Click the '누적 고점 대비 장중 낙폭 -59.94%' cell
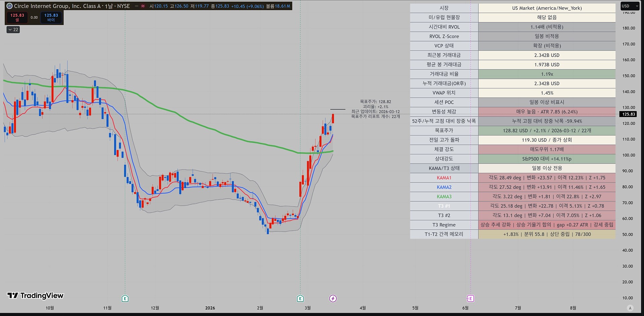The width and height of the screenshot is (644, 316). pyautogui.click(x=547, y=121)
